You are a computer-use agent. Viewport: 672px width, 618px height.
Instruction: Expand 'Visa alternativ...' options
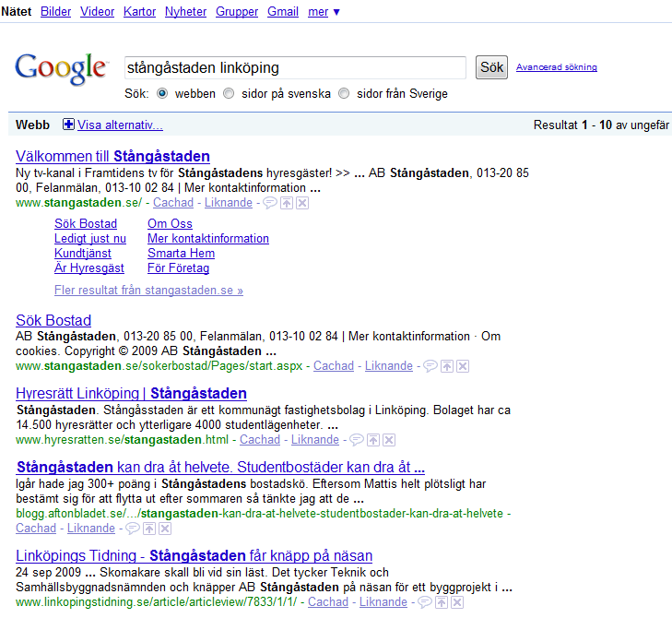pos(120,125)
